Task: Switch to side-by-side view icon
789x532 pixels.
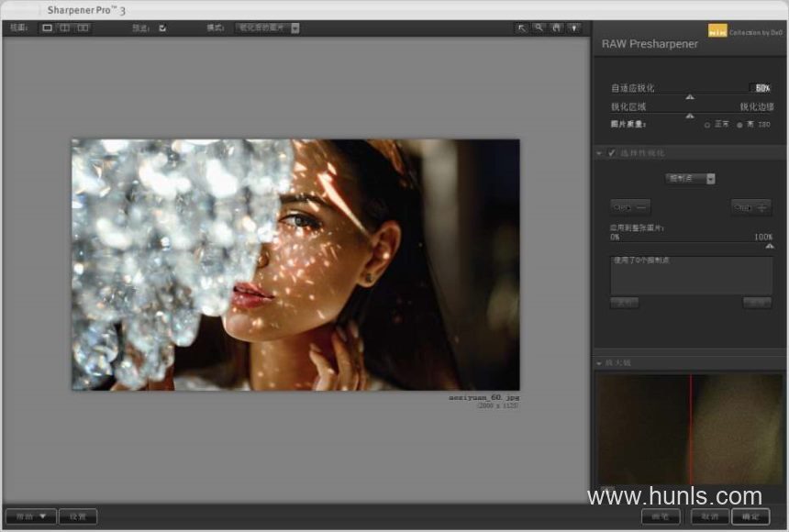Action: coord(83,28)
